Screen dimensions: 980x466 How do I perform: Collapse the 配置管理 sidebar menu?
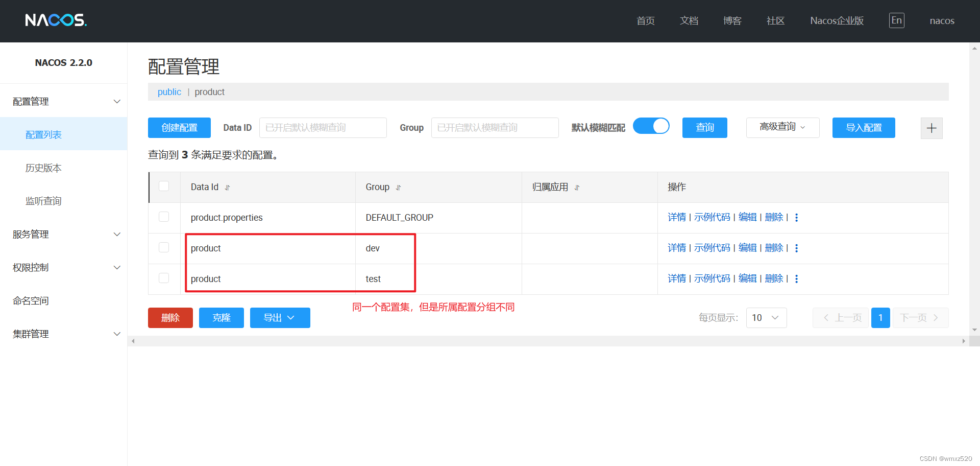pos(63,101)
